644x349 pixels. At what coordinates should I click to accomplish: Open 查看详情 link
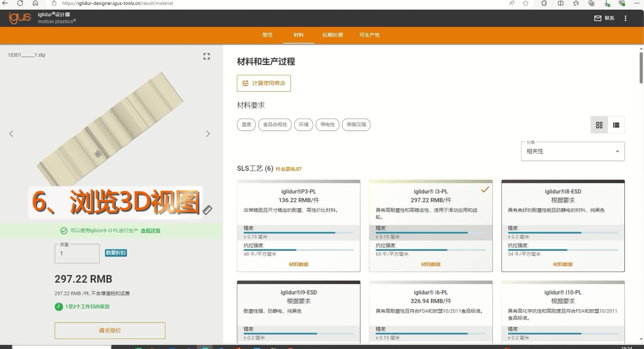click(150, 231)
